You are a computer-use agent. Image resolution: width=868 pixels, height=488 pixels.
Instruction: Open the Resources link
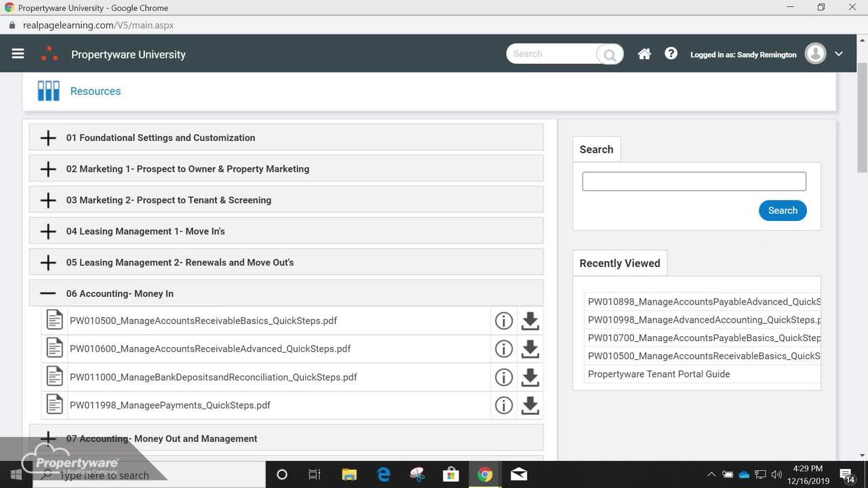point(95,91)
